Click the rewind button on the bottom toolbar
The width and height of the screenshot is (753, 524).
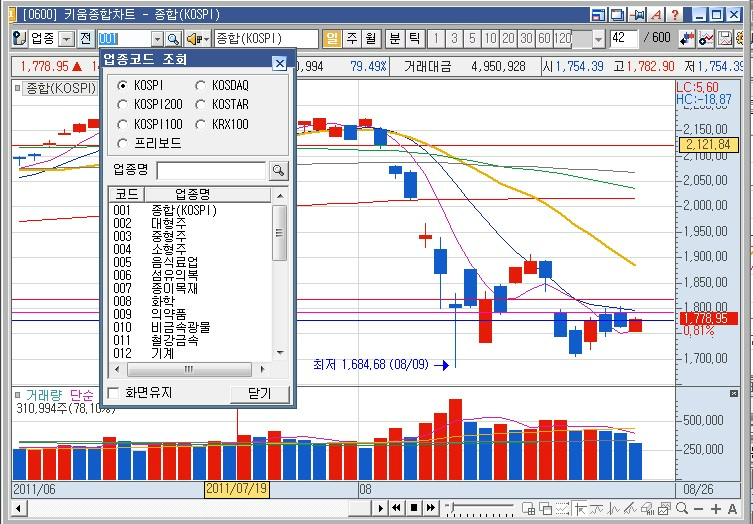[397, 508]
